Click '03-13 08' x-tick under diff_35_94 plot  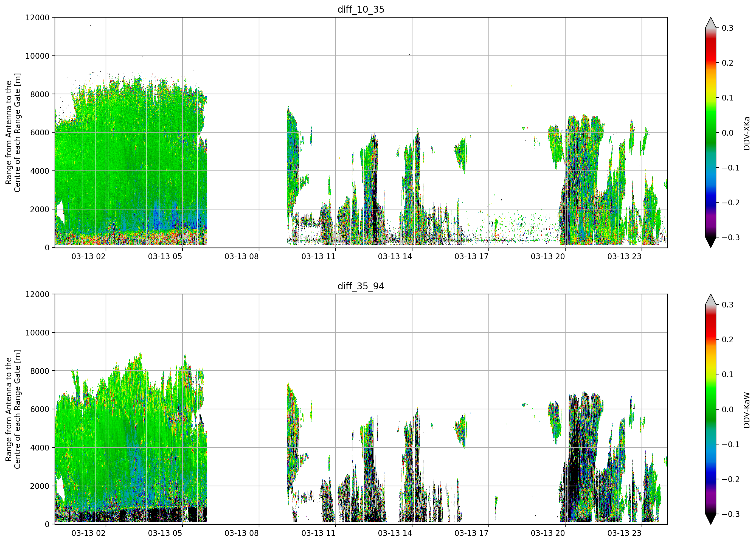[x=242, y=533]
